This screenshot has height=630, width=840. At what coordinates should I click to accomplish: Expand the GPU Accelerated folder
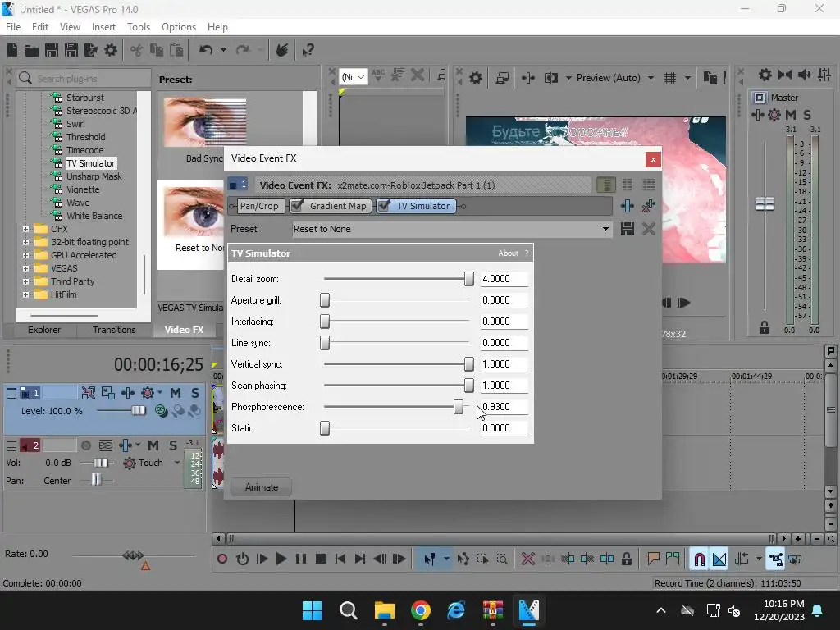pos(25,255)
